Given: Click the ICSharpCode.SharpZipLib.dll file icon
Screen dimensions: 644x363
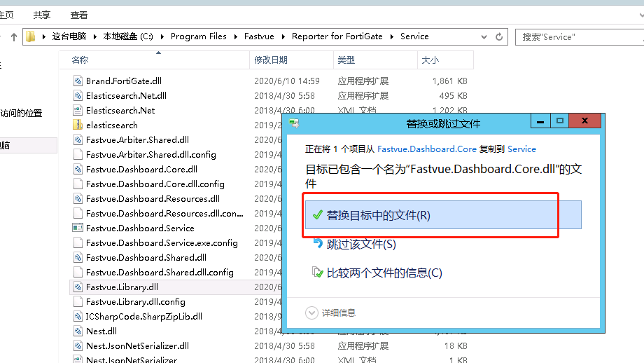Looking at the screenshot, I should tap(78, 316).
